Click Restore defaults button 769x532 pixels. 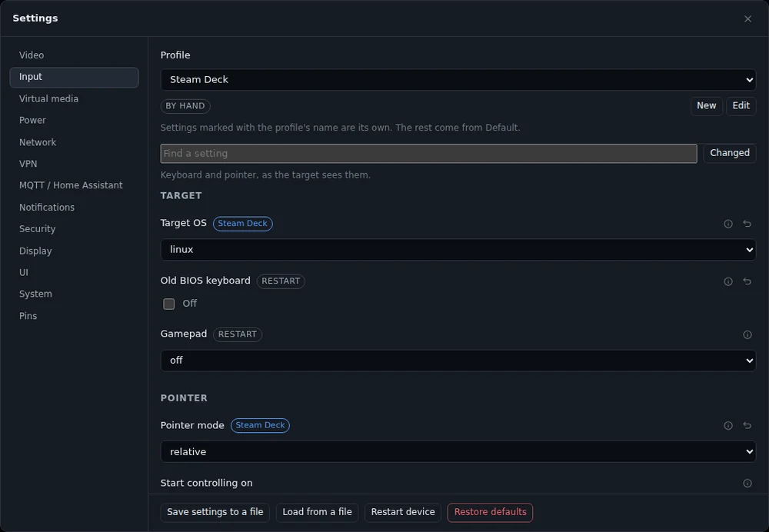pyautogui.click(x=490, y=512)
